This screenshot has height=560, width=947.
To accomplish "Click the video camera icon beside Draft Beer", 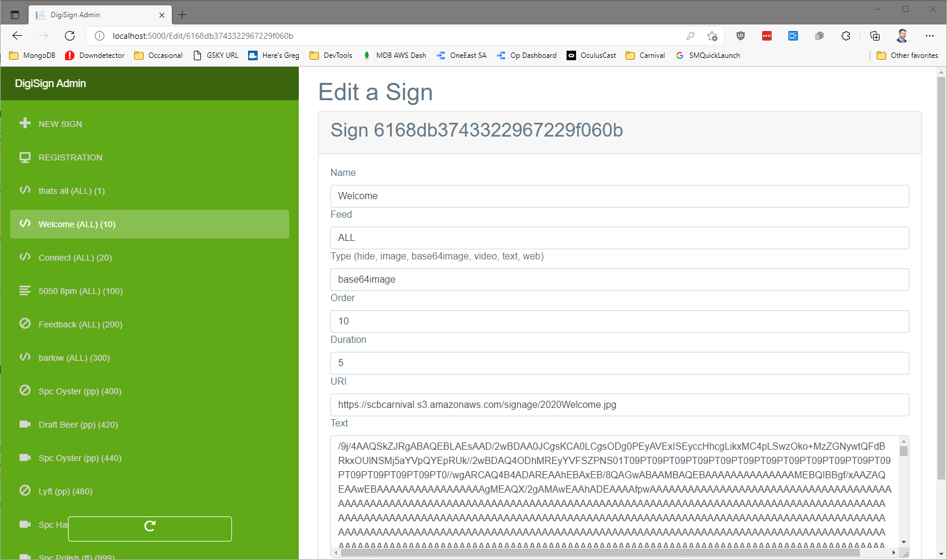I will pos(24,424).
